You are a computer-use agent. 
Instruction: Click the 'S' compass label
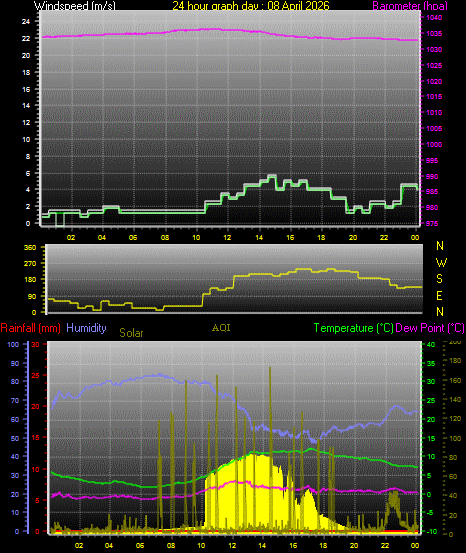point(439,279)
